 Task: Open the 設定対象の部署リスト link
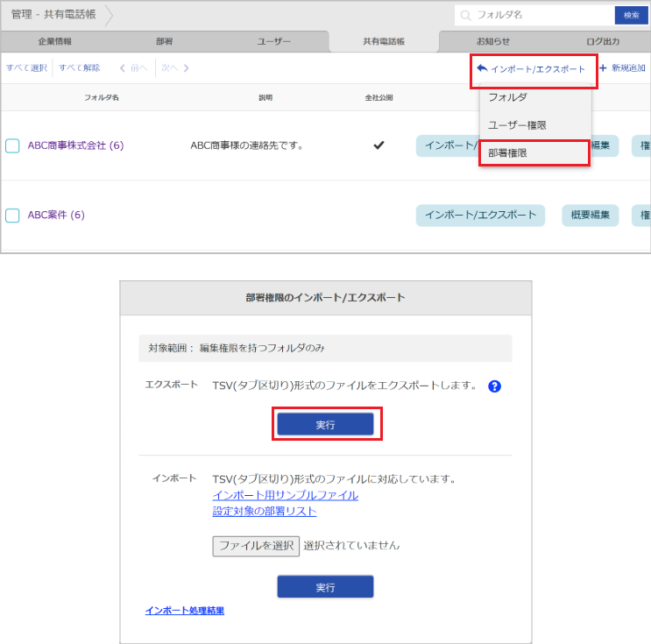[265, 511]
